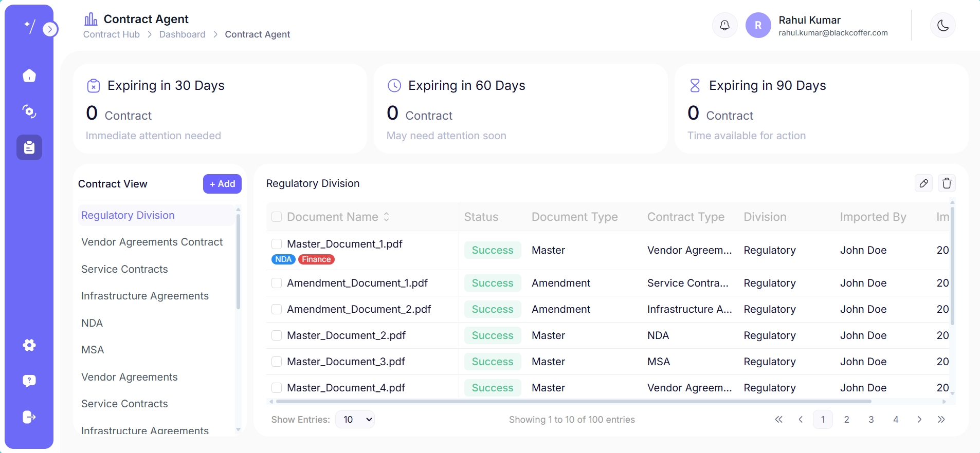Open the help chat bubble icon
The width and height of the screenshot is (980, 453).
click(x=29, y=381)
